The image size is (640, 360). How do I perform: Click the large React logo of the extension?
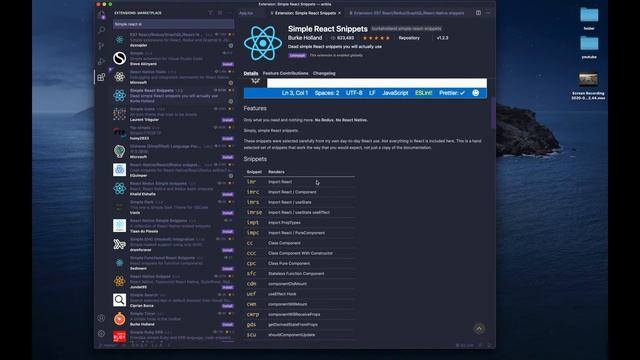coord(263,43)
